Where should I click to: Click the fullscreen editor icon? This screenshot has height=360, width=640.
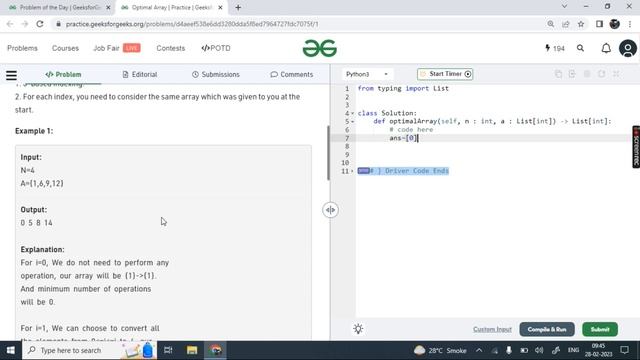616,74
